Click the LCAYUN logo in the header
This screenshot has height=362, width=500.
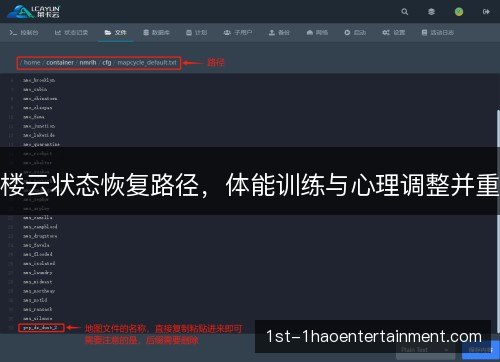(33, 12)
